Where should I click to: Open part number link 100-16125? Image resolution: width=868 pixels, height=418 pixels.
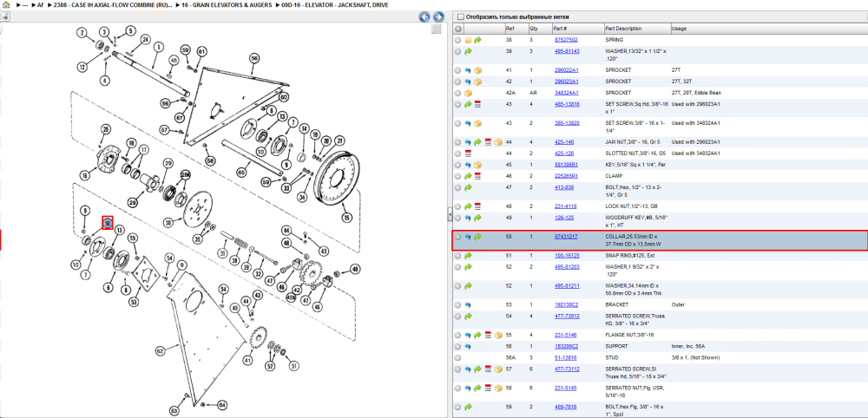566,256
